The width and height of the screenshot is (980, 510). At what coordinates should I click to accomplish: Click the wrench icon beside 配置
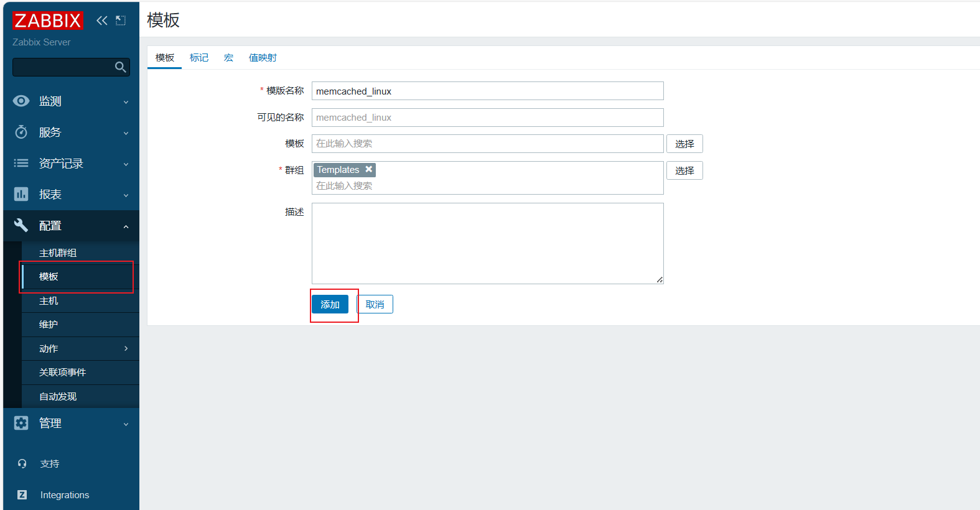tap(21, 225)
